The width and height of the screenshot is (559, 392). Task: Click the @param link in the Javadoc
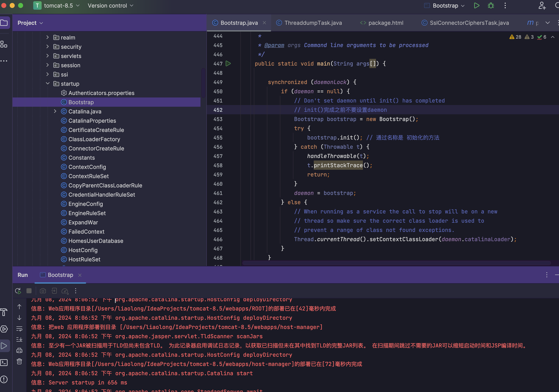tap(274, 45)
